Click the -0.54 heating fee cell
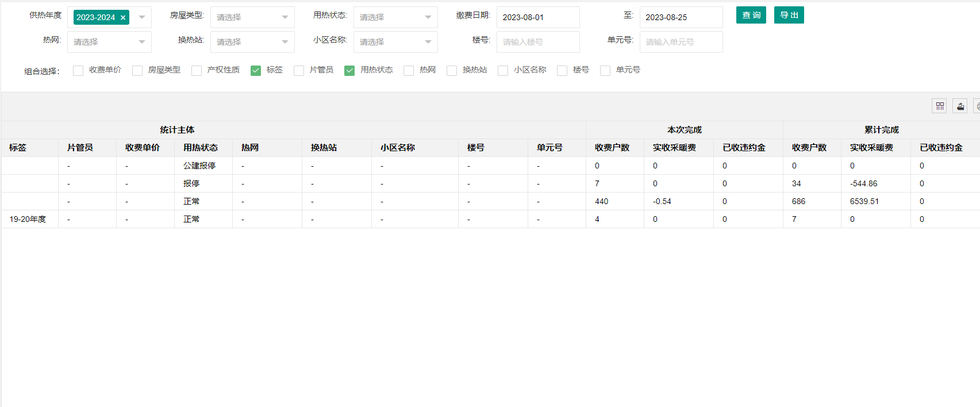This screenshot has width=980, height=407. 679,201
